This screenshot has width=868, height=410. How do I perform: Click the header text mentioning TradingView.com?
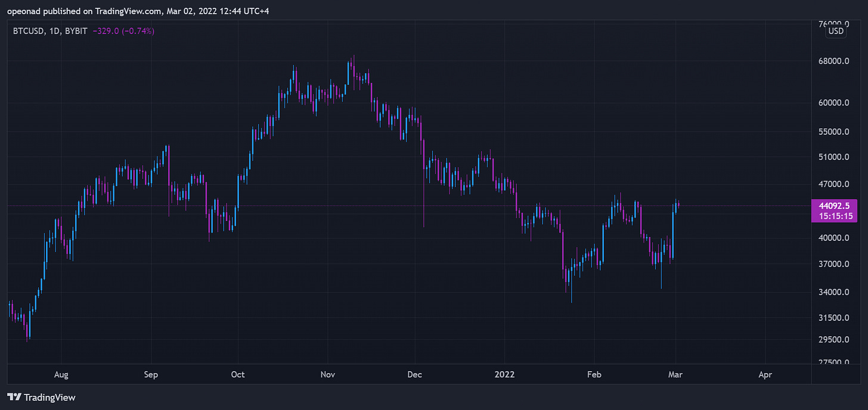click(138, 11)
